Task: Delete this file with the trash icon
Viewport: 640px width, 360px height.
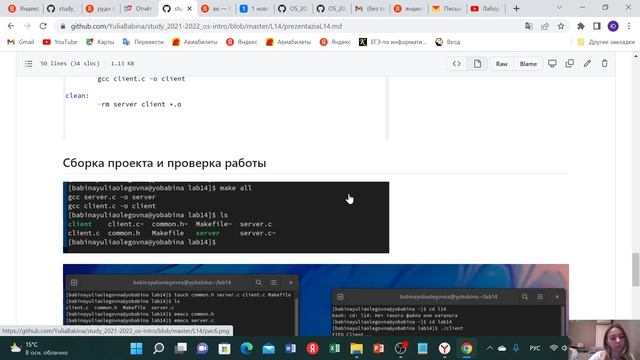Action: (604, 63)
